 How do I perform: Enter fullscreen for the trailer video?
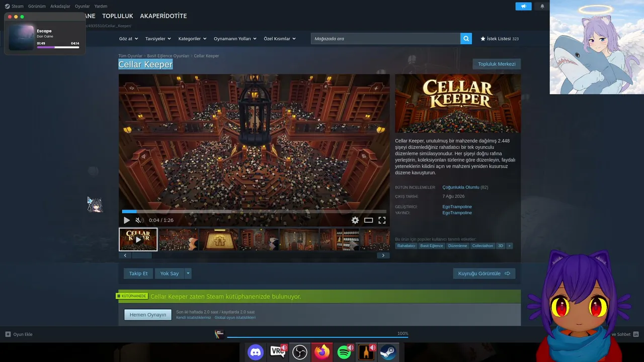[382, 220]
